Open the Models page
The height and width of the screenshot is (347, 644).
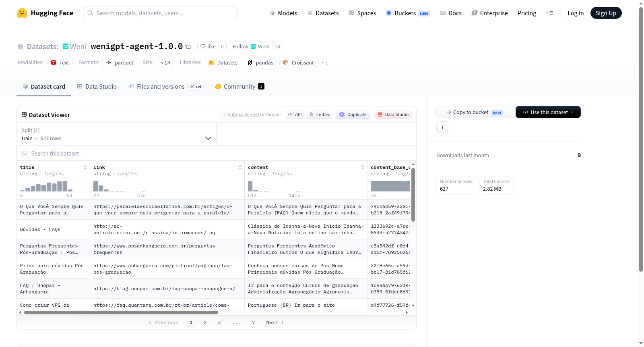pos(283,13)
